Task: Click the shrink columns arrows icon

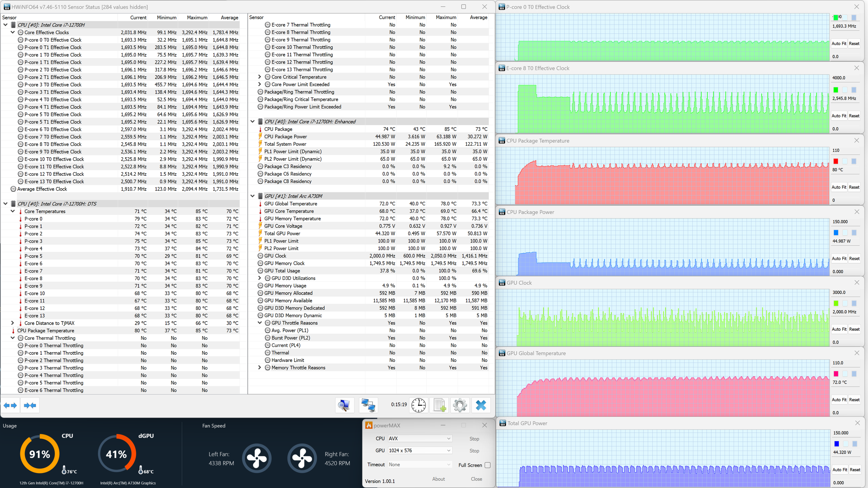Action: coord(30,405)
